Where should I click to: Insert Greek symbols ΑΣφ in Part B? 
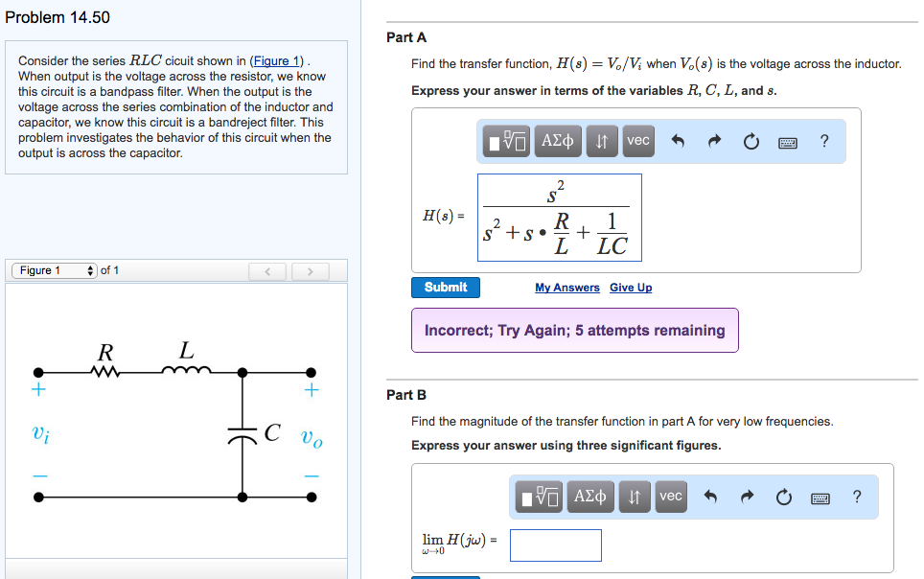click(x=589, y=497)
